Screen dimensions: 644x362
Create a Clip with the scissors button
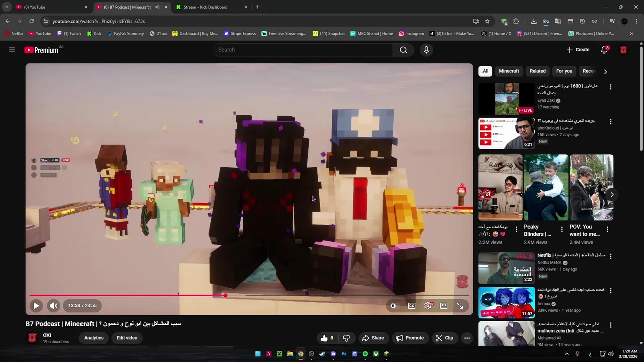pos(444,338)
